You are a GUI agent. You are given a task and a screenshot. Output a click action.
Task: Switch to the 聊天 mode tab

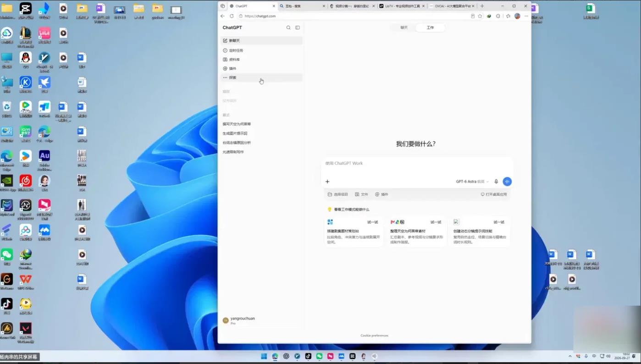(404, 28)
